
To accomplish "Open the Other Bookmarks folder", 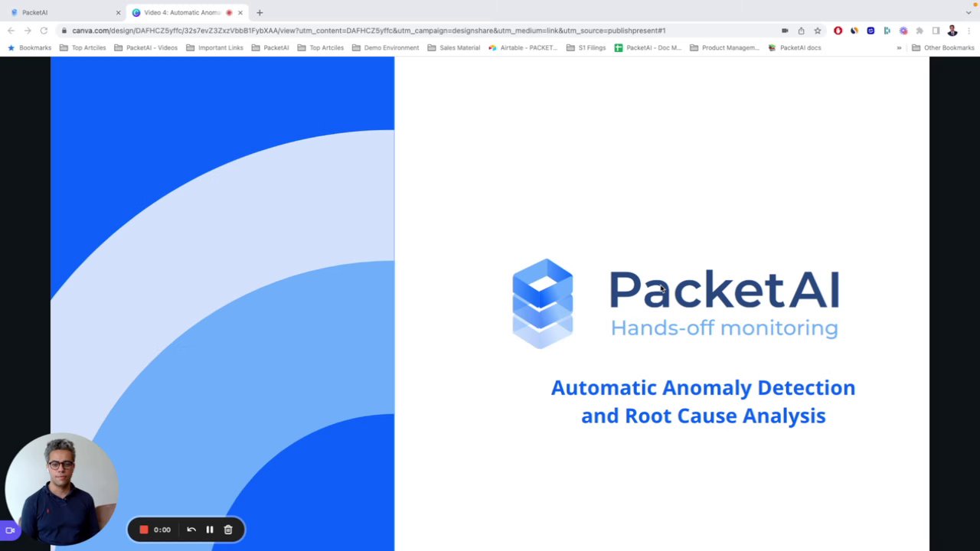I will pyautogui.click(x=943, y=47).
